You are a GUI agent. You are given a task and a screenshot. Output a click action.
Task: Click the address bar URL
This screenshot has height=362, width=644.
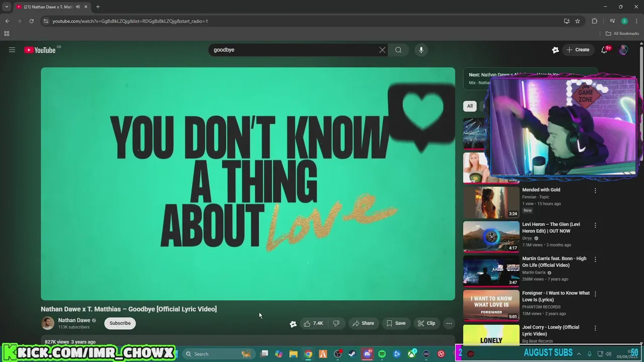click(x=130, y=21)
